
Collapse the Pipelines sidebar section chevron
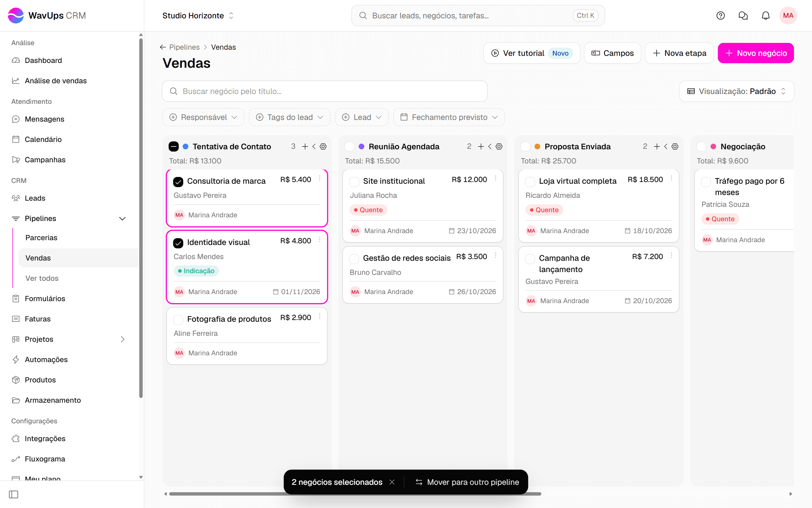point(122,218)
